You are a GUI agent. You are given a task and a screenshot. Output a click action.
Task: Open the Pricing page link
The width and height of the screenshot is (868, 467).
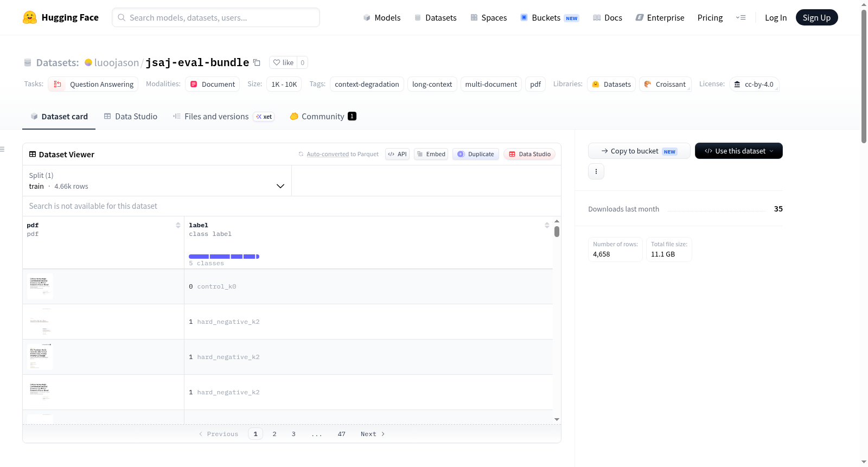click(x=710, y=18)
